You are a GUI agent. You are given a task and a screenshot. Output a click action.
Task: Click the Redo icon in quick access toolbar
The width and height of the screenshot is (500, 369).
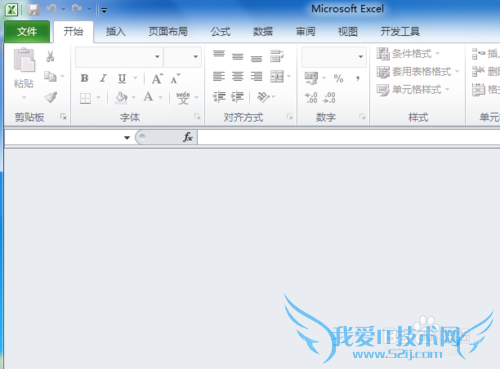click(77, 9)
